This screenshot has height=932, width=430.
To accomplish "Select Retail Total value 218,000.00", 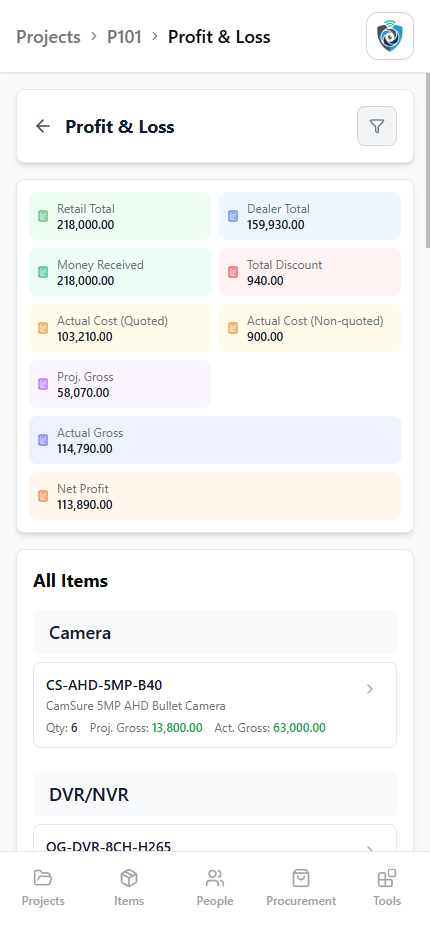I will click(x=86, y=225).
